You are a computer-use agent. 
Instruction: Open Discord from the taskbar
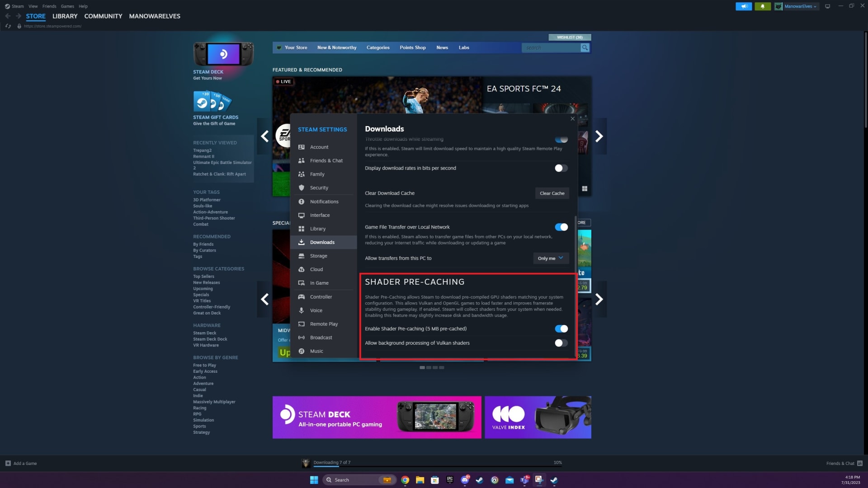465,480
